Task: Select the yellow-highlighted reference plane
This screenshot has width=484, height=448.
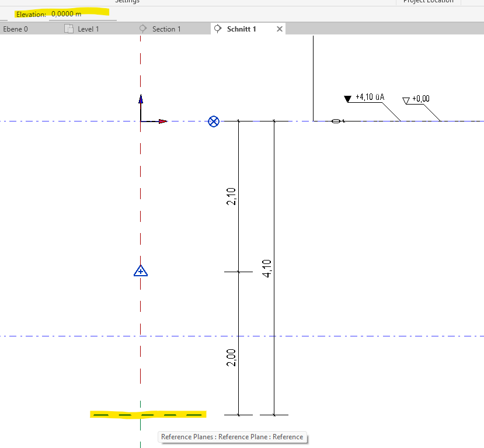Action: (x=147, y=414)
